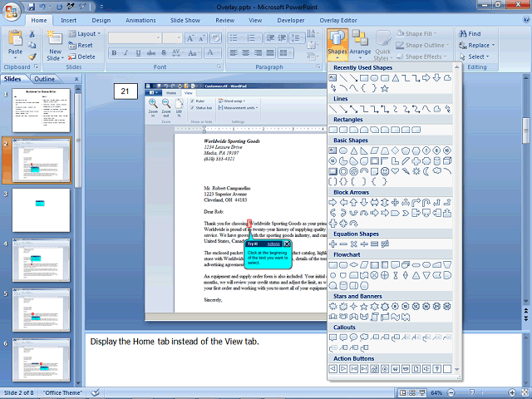532x399 pixels.
Task: Open the Design ribbon tab
Action: pos(101,20)
